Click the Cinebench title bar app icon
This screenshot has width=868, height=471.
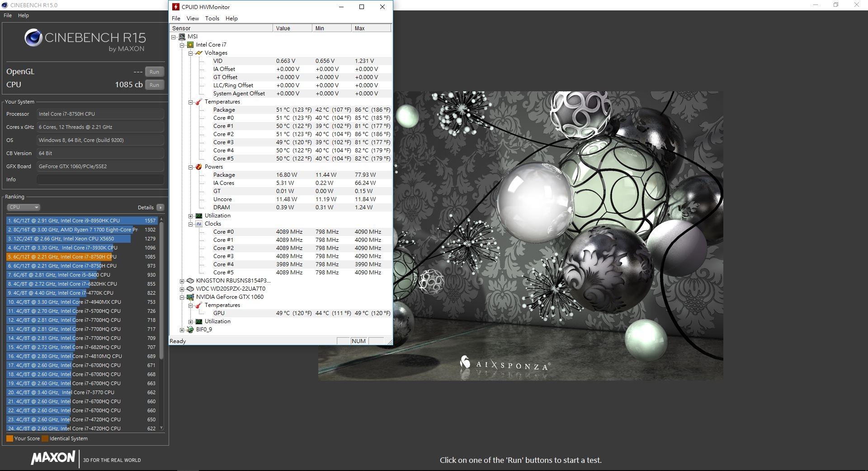(x=5, y=5)
